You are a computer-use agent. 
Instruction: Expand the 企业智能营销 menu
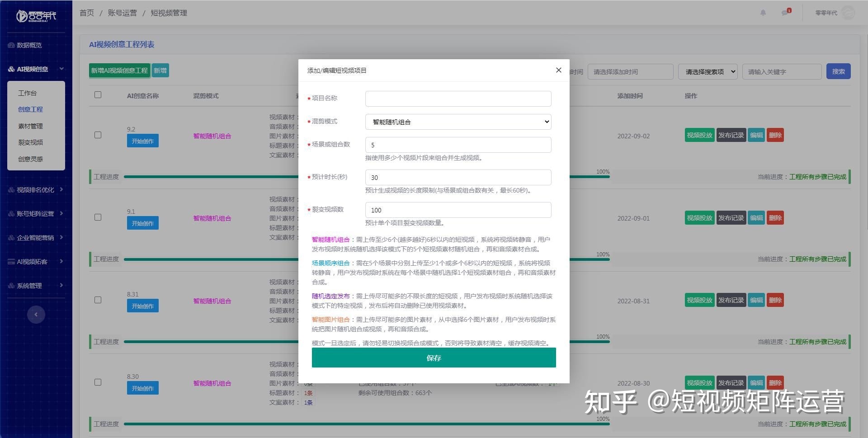point(61,238)
